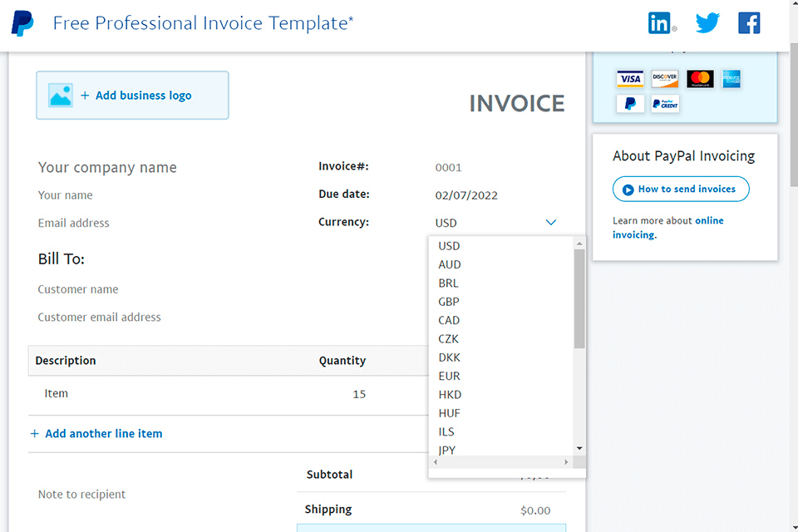The height and width of the screenshot is (532, 798).
Task: Click the currency list scroll down arrow
Action: (x=579, y=449)
